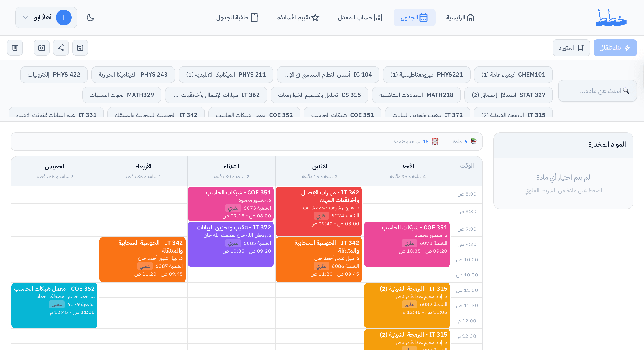Image resolution: width=644 pixels, height=350 pixels.
Task: Click the الأربعاء day column header
Action: (x=143, y=171)
